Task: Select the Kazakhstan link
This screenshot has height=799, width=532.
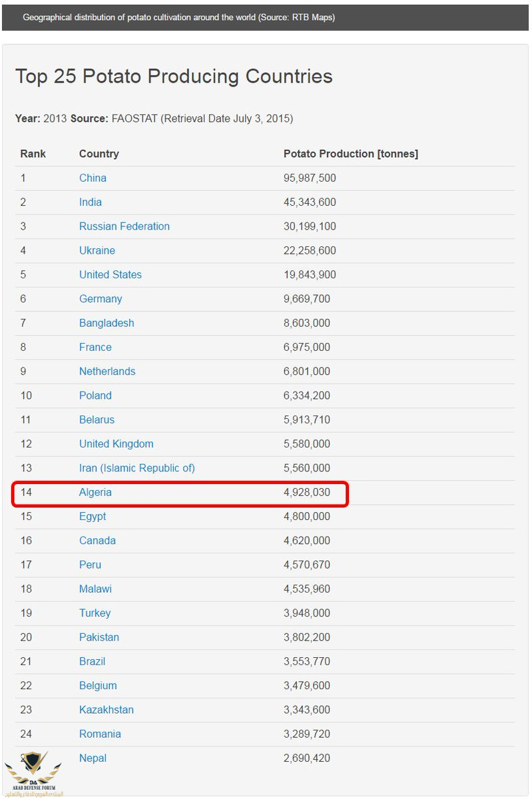Action: (x=106, y=710)
